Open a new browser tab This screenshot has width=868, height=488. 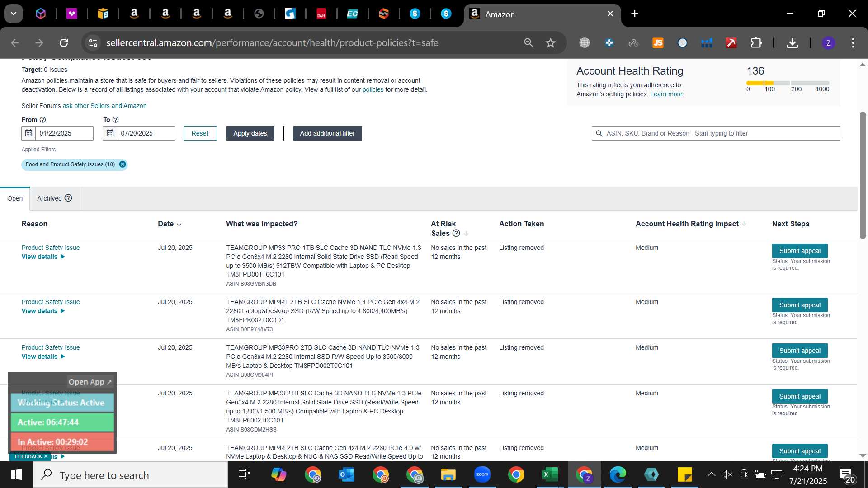635,14
